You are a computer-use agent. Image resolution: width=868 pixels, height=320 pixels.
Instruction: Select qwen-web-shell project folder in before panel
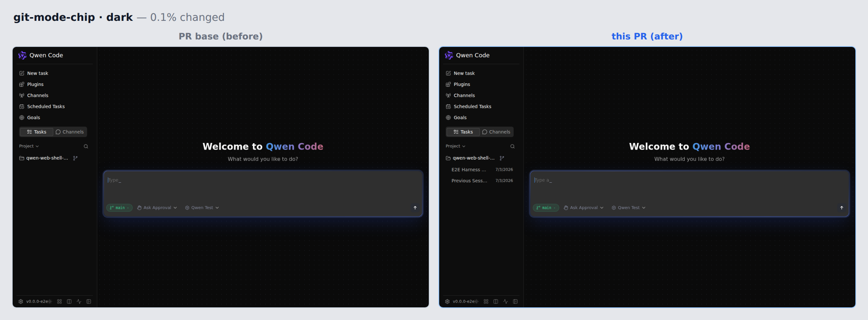coord(44,158)
